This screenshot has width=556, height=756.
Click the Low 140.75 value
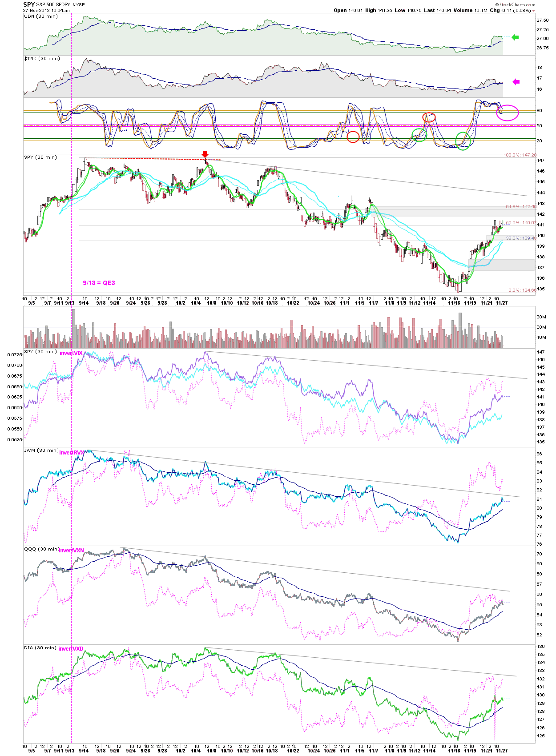point(408,10)
